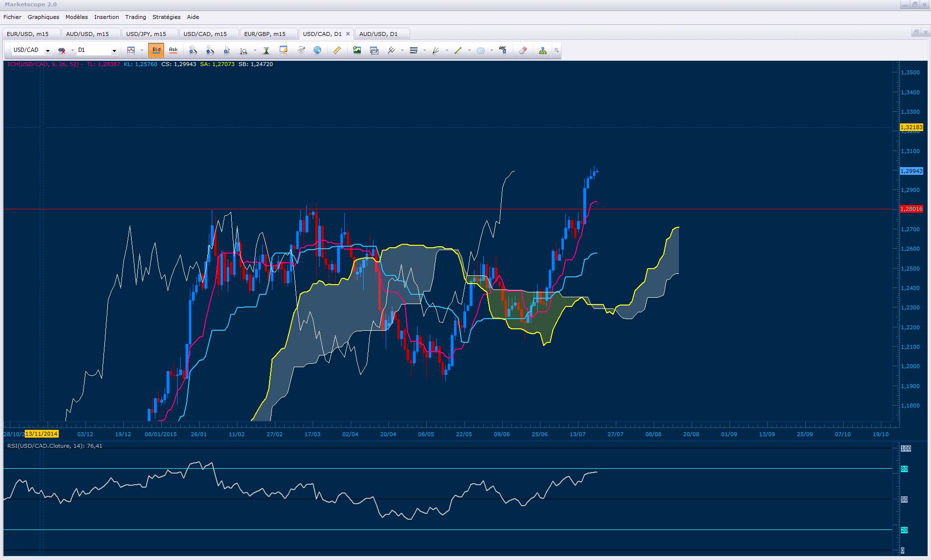Open the Fichier menu
The height and width of the screenshot is (560, 931).
click(12, 17)
